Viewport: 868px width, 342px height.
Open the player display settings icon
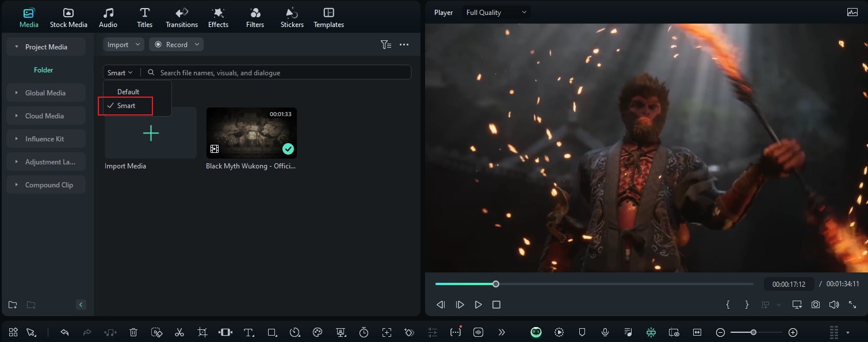coord(797,305)
